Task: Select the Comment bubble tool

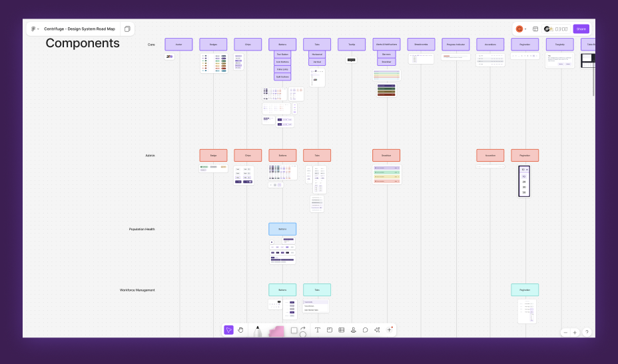Action: click(x=366, y=330)
